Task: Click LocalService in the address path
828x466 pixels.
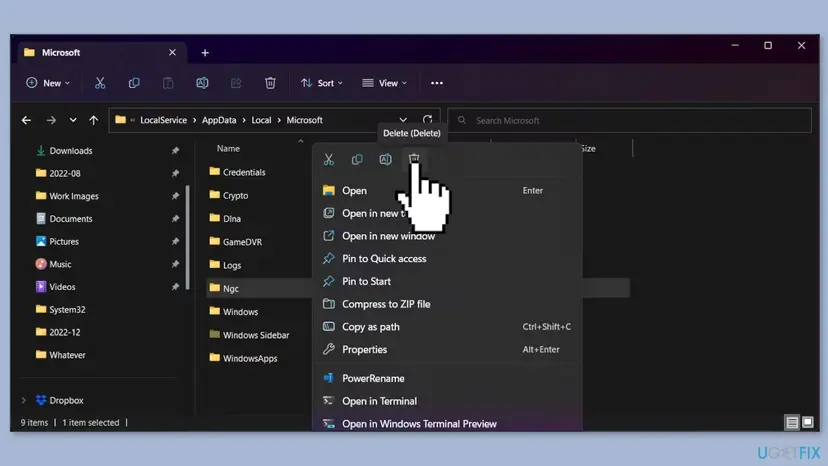Action: [x=163, y=120]
